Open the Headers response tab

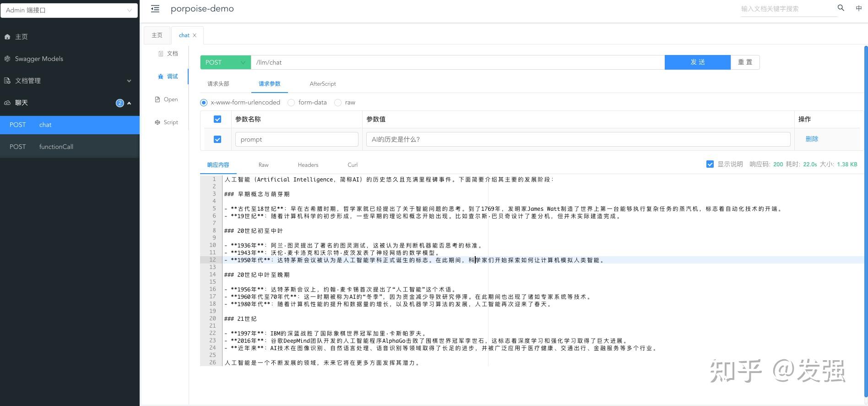pos(308,165)
